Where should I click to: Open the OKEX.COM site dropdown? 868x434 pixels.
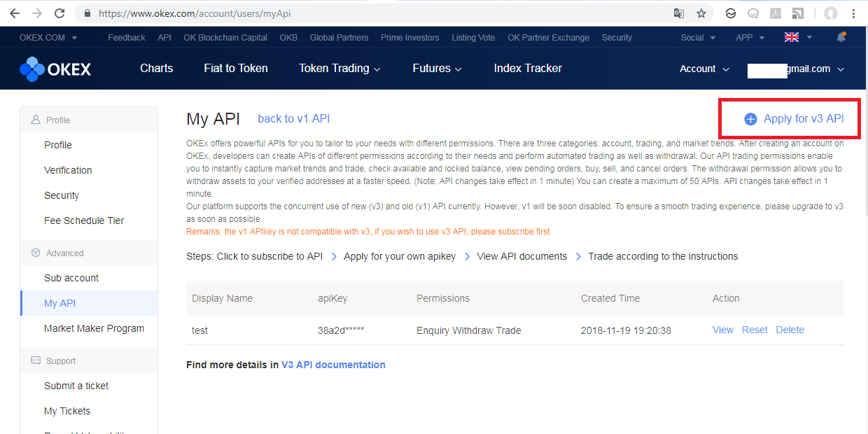(x=48, y=38)
